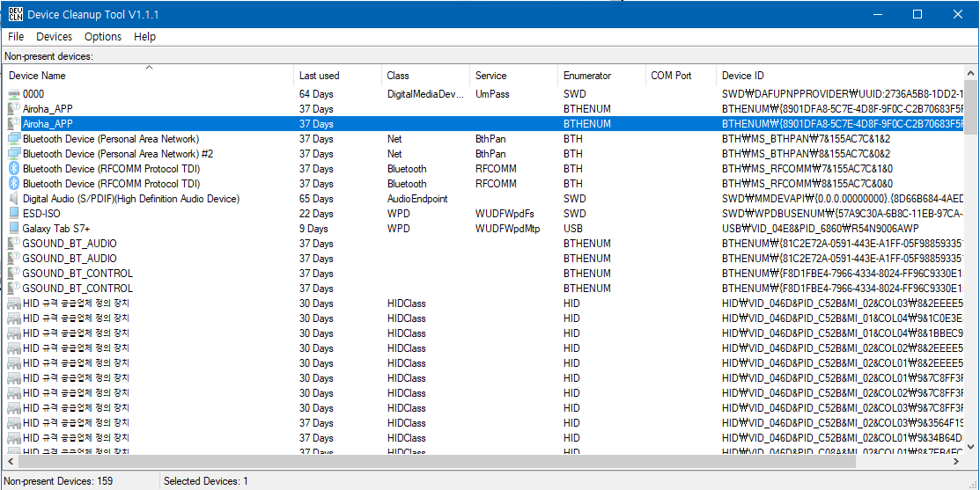Sort by Device Name column header

[x=148, y=76]
